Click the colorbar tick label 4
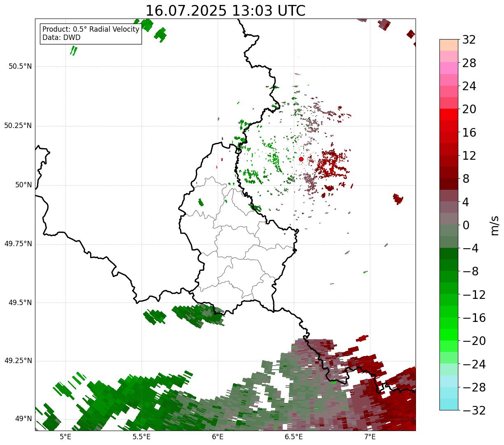 [x=466, y=202]
